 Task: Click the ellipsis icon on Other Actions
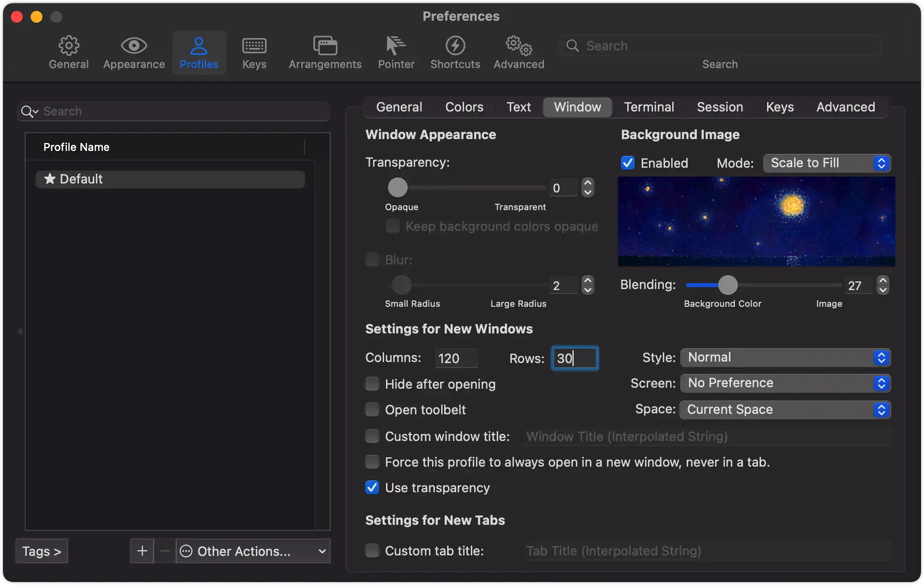pos(186,551)
